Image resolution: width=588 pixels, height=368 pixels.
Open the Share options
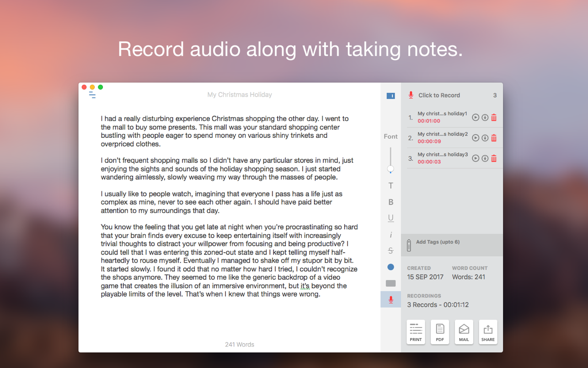click(x=488, y=332)
